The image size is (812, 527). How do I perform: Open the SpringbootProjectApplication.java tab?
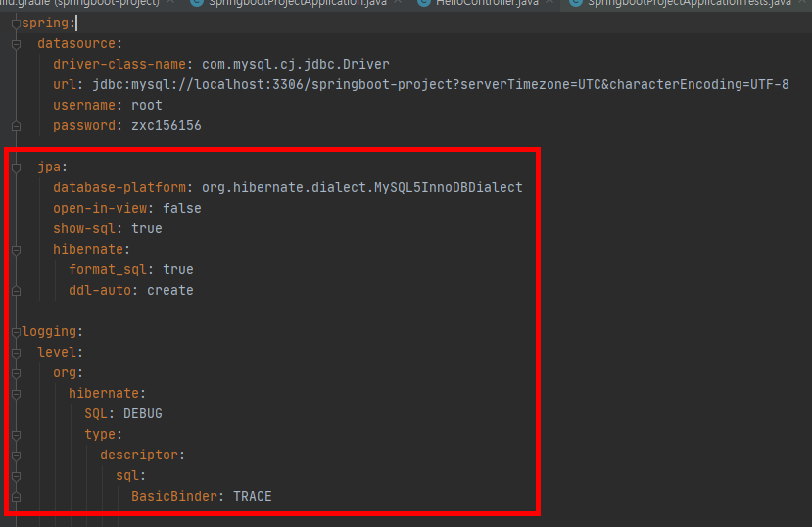[x=297, y=3]
